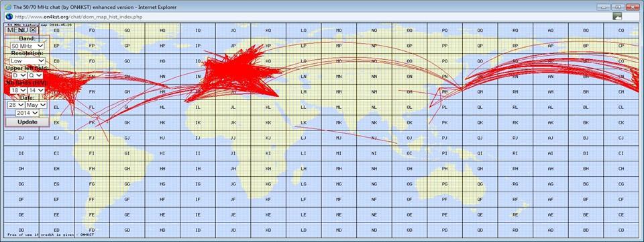Open the day 28 date dropdown
Screen dimensions: 644x242
16,105
